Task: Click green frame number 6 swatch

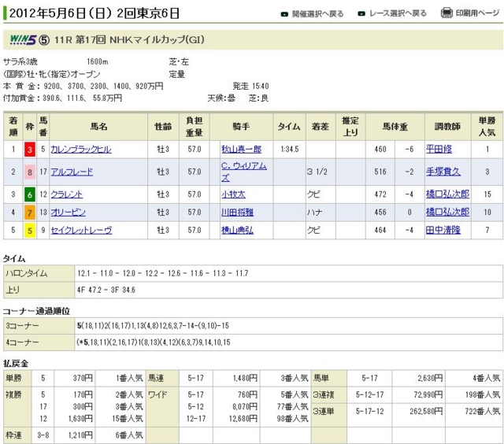Action: coord(30,194)
